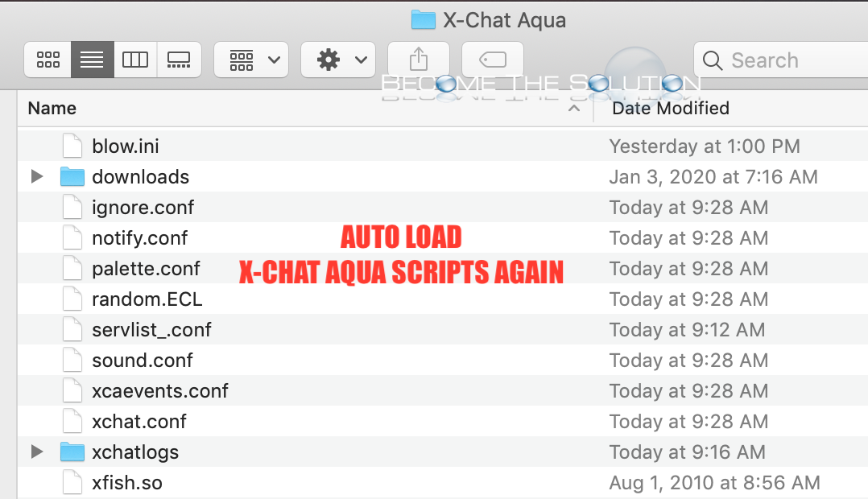868x499 pixels.
Task: Click random.ECL date Today at 9:28 AM
Action: [x=688, y=299]
